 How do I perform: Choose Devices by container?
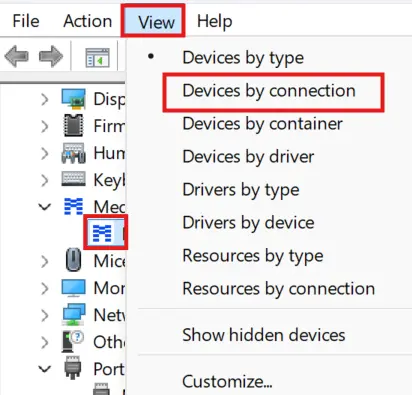[x=262, y=124]
